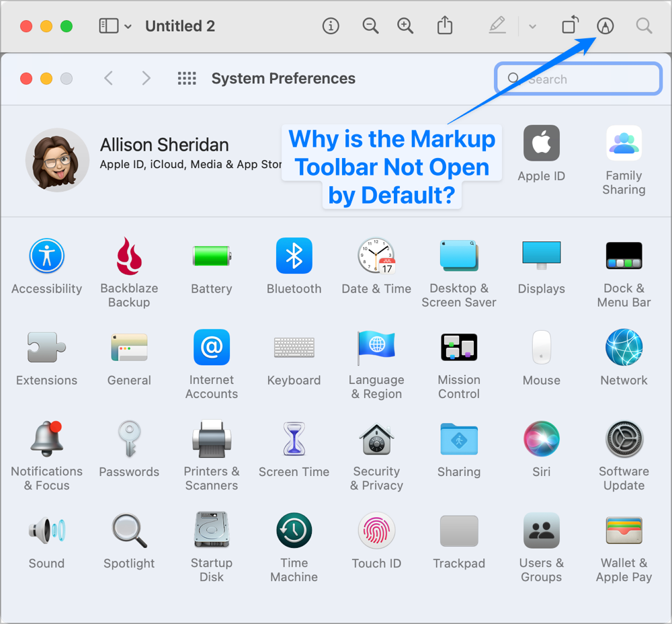672x624 pixels.
Task: Open the highlight color dropdown arrow
Action: tap(532, 26)
